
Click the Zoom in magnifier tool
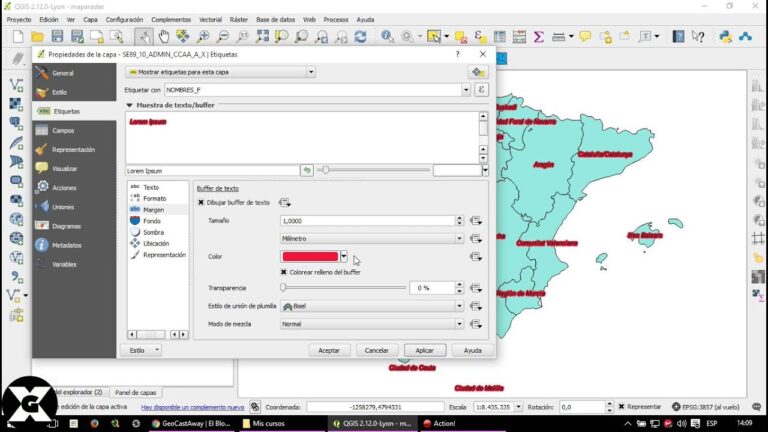click(x=203, y=36)
